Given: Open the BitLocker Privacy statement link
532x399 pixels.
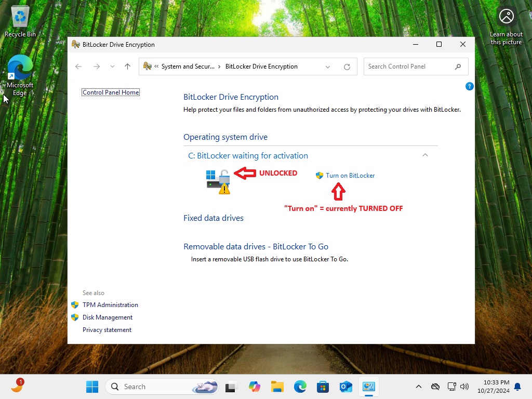Looking at the screenshot, I should [x=107, y=330].
